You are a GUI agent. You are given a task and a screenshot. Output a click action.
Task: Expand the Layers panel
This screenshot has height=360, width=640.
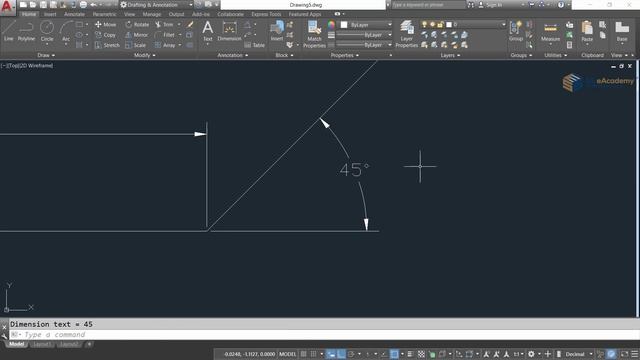[x=450, y=55]
